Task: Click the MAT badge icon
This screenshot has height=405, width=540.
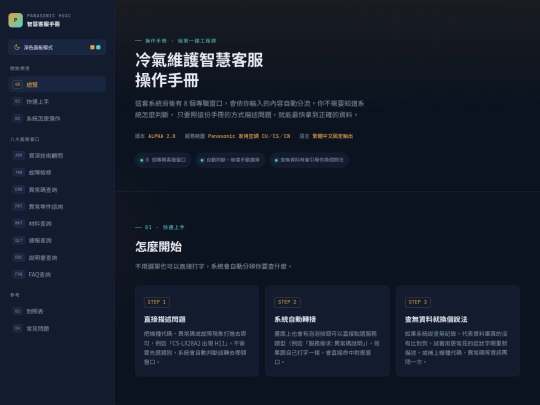Action: (19, 223)
